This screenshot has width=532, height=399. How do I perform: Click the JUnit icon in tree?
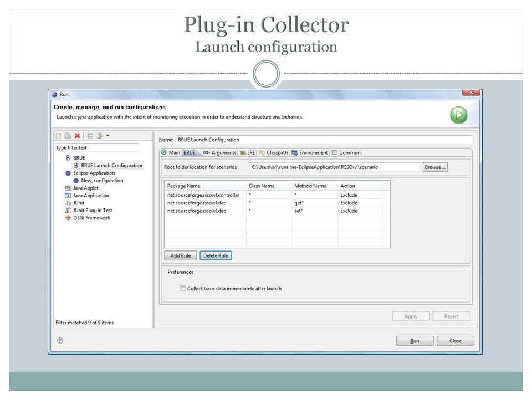(x=68, y=203)
